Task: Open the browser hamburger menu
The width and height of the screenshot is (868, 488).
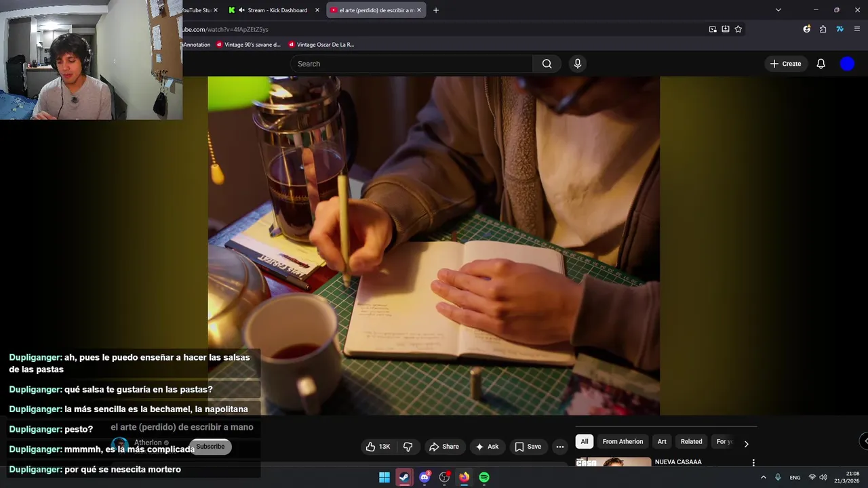Action: click(x=857, y=29)
